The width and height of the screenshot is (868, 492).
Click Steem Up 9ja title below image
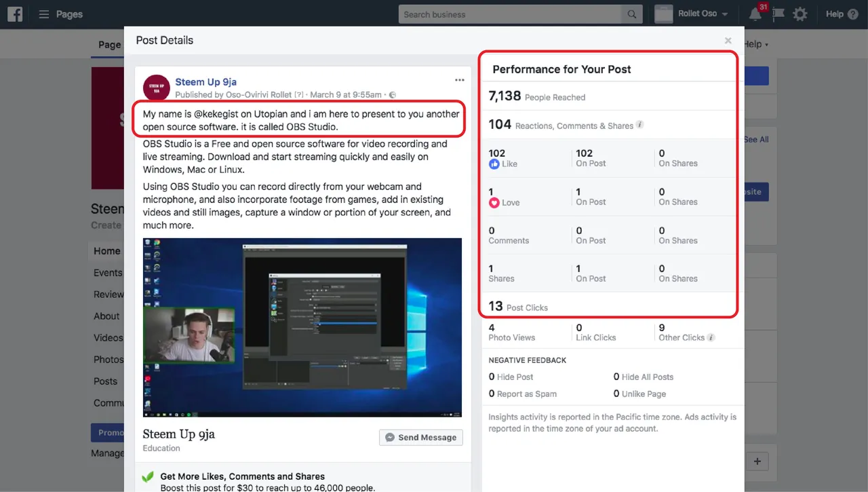click(x=179, y=434)
